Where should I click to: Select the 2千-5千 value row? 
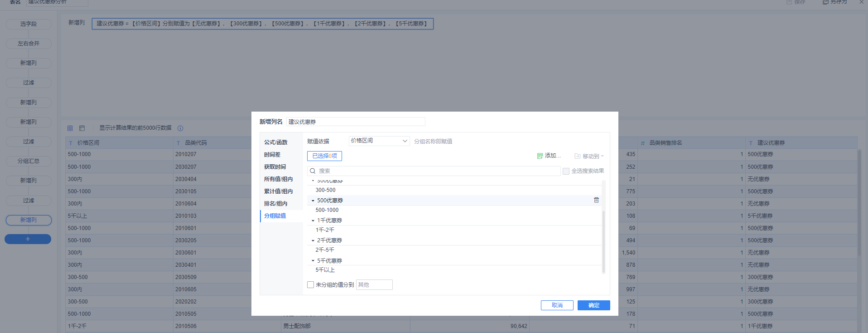click(454, 250)
